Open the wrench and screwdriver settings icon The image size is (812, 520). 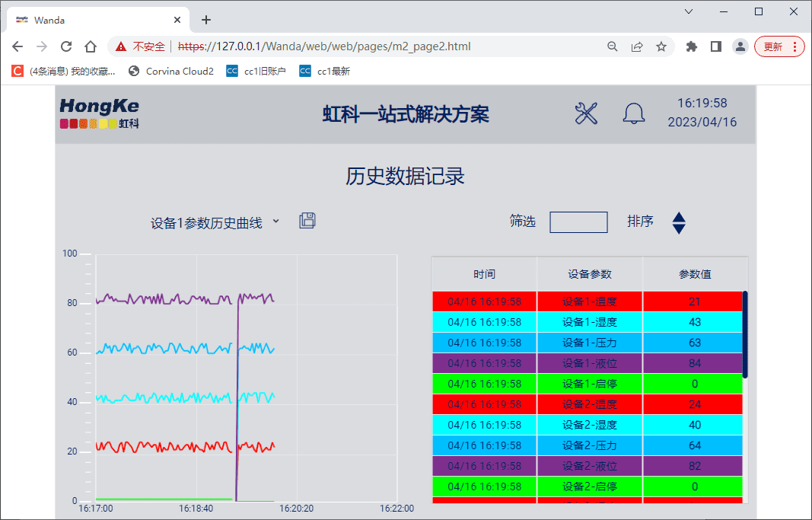[x=586, y=113]
